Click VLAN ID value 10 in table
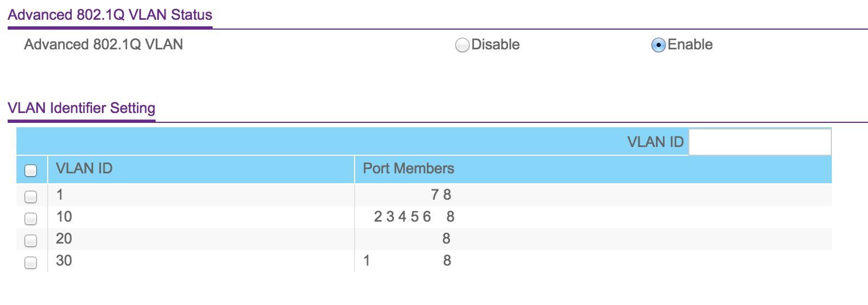The width and height of the screenshot is (868, 305). [x=64, y=217]
